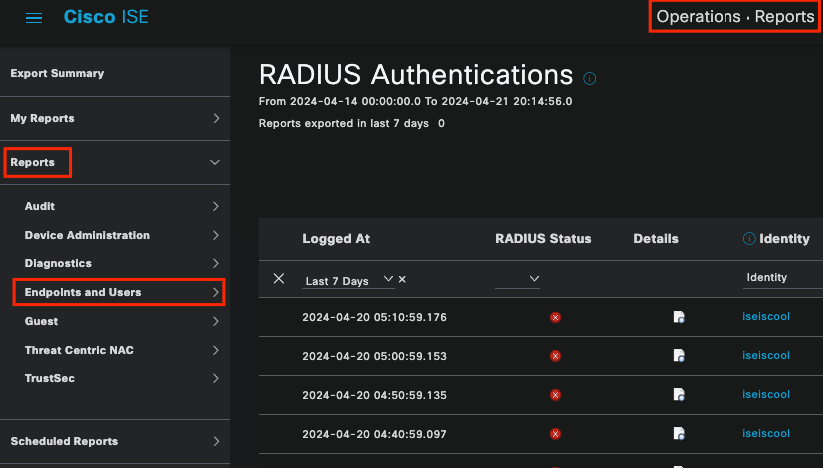
Task: Open the TrustSec reports category
Action: 50,378
